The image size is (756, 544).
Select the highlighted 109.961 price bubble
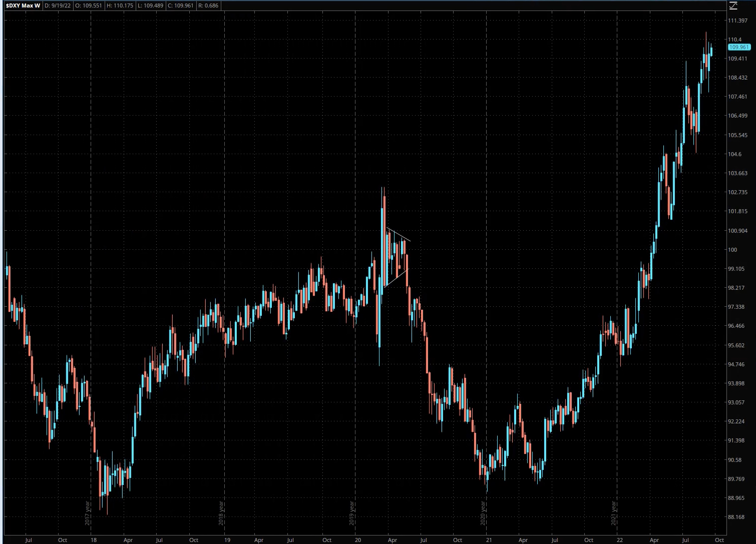[x=739, y=47]
